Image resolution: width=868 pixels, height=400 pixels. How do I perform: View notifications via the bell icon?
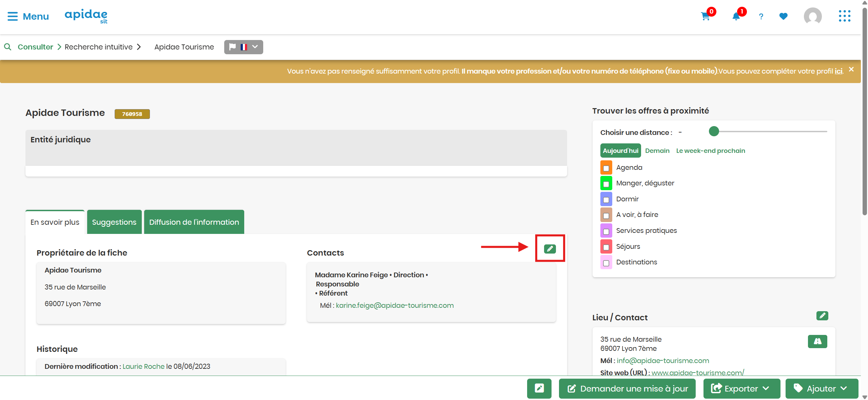point(736,16)
